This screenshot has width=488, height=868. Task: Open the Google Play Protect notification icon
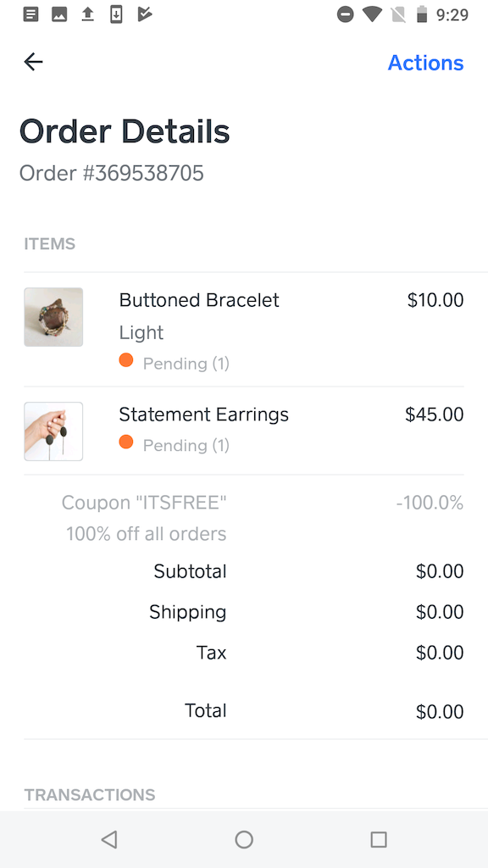145,14
